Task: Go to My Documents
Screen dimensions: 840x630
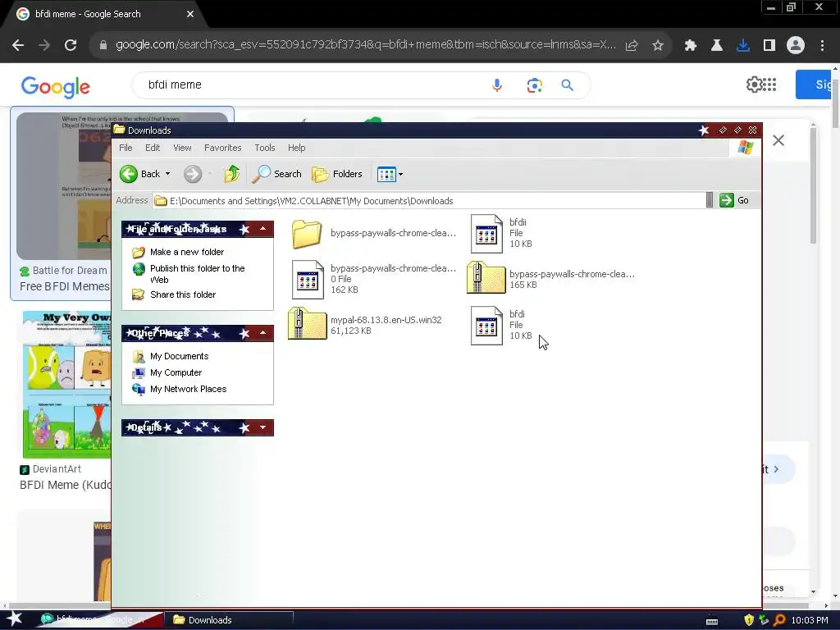Action: coord(179,356)
